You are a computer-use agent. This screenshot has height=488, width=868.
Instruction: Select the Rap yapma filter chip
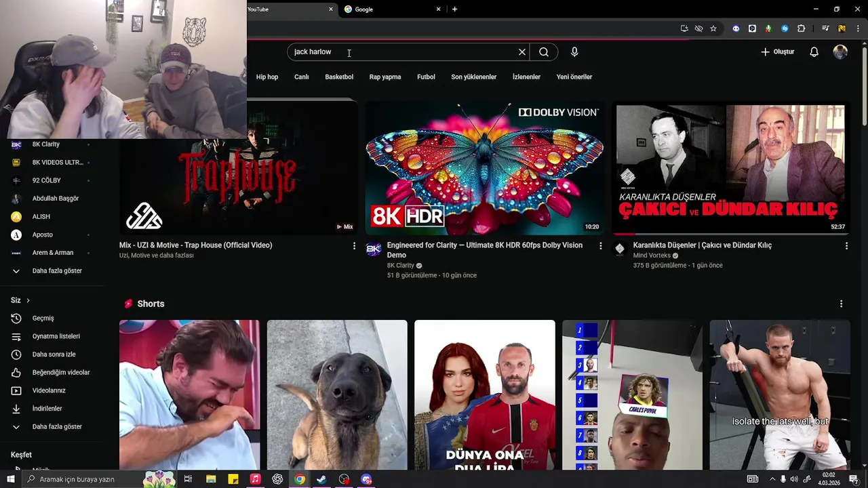tap(385, 77)
